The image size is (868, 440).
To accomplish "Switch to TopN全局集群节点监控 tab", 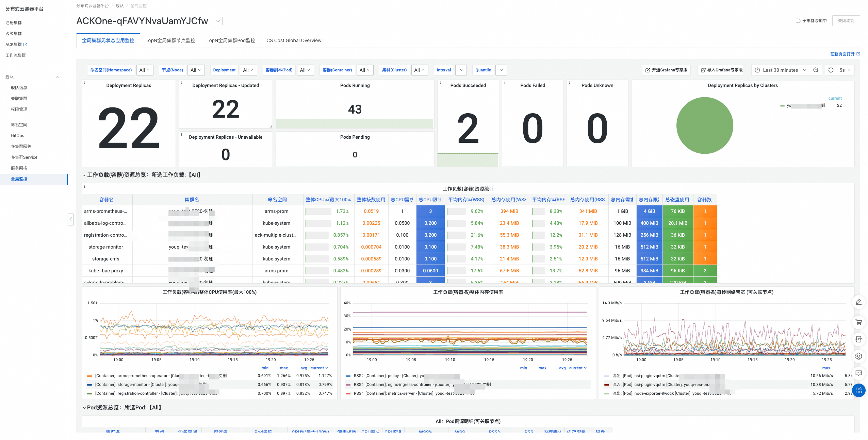I will tap(170, 40).
